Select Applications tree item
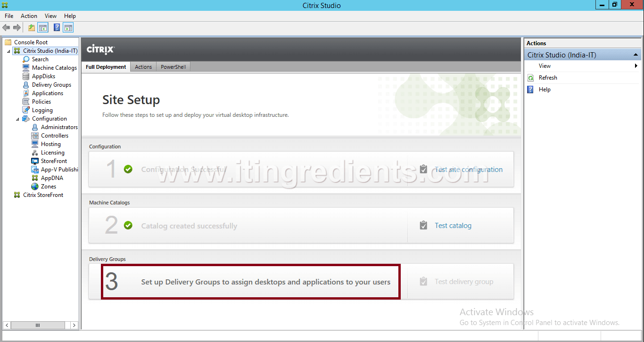The height and width of the screenshot is (342, 644). pos(47,93)
